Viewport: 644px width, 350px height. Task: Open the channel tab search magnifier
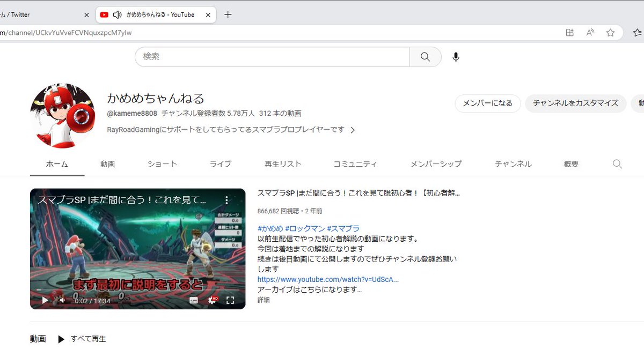[x=617, y=164]
